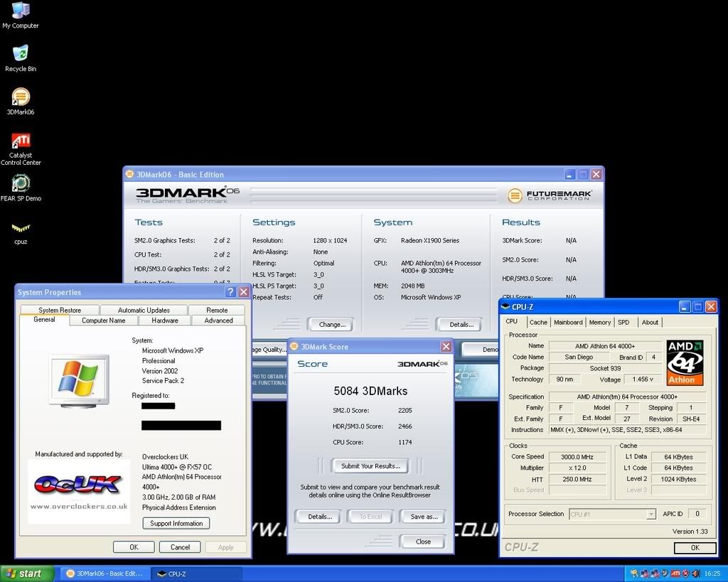728x582 pixels.
Task: Click the Core Speed value '3000.0 MHz'
Action: click(577, 457)
